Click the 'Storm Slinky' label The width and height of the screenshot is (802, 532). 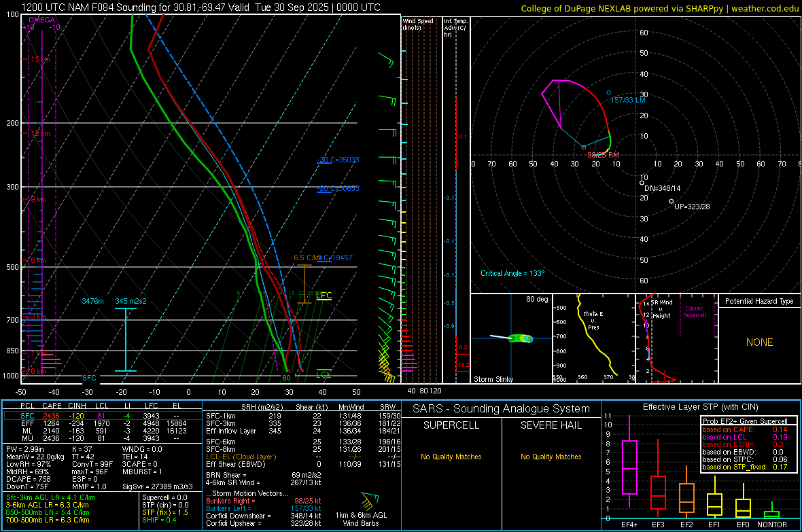point(493,379)
